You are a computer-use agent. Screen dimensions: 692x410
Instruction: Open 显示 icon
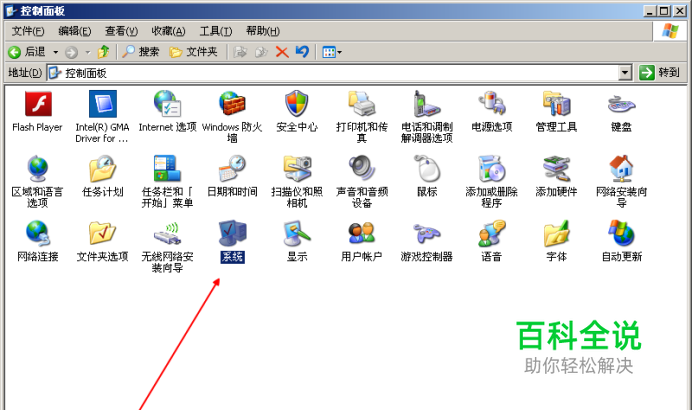click(297, 233)
